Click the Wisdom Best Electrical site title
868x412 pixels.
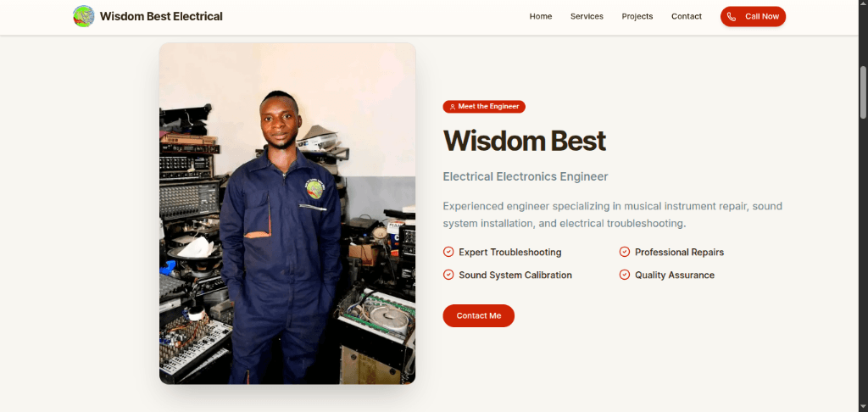click(x=161, y=17)
